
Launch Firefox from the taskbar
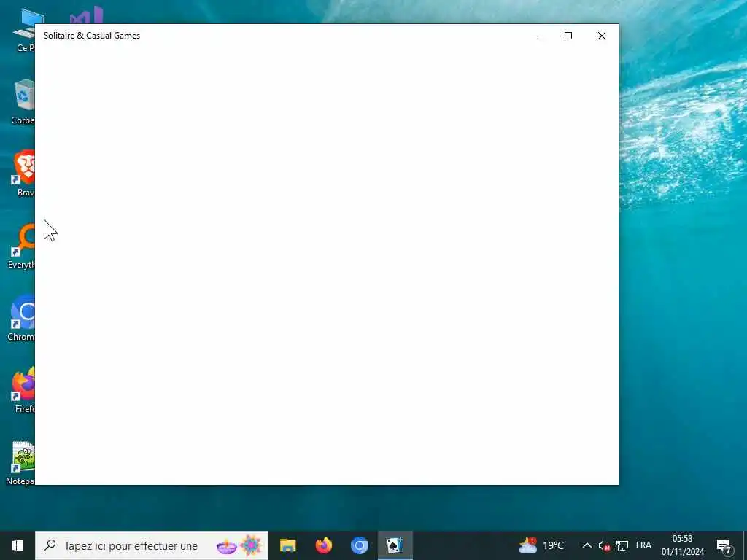323,545
